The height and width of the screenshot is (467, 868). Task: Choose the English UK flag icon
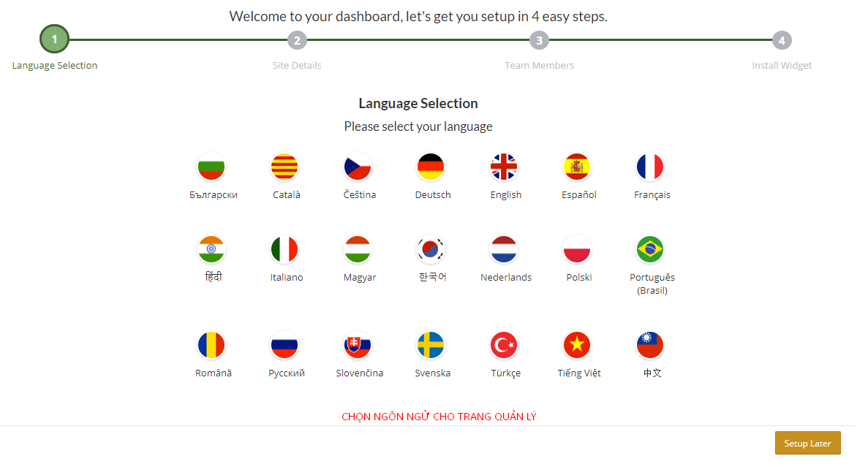[x=503, y=167]
